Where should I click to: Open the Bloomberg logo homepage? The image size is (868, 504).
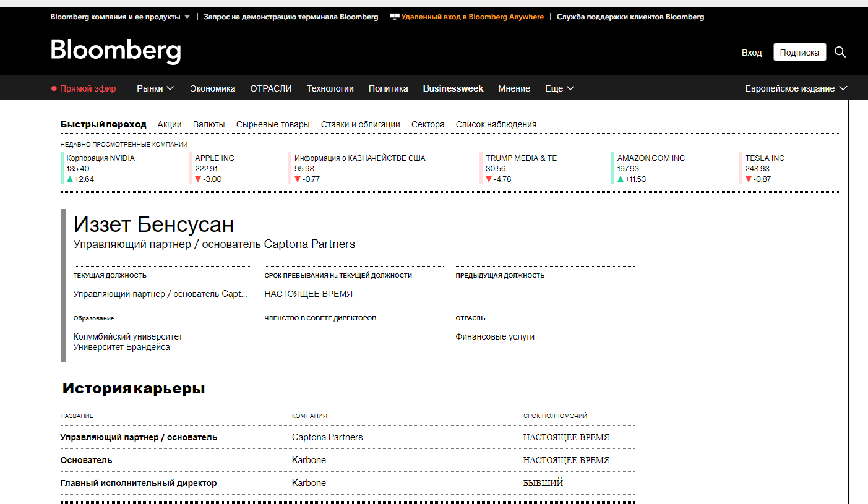[116, 51]
